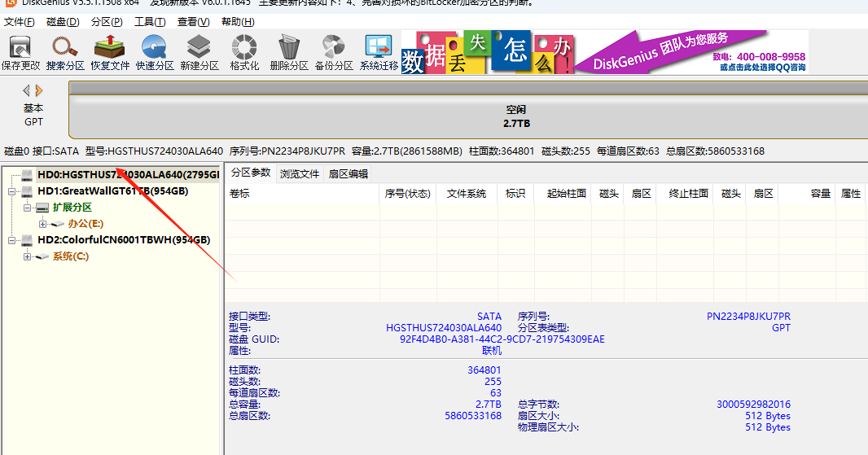The width and height of the screenshot is (868, 455).
Task: Click the 容量 column header
Action: [808, 193]
